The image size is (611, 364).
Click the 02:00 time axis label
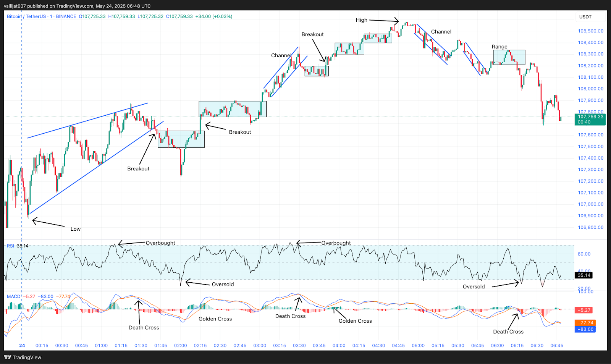181,345
